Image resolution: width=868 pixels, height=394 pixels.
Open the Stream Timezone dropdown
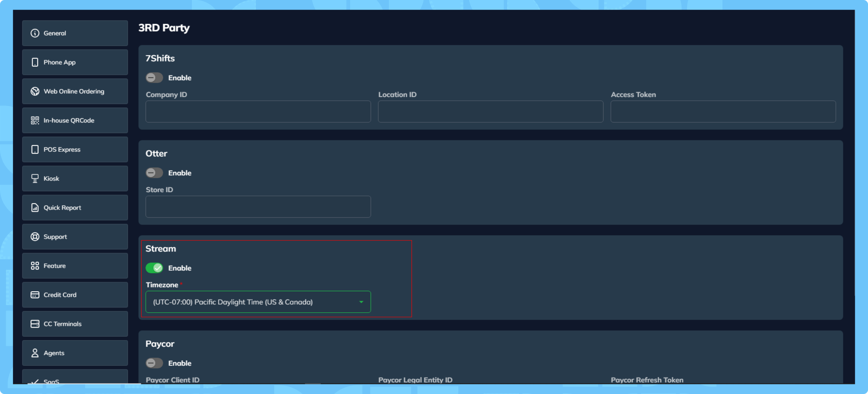tap(258, 302)
